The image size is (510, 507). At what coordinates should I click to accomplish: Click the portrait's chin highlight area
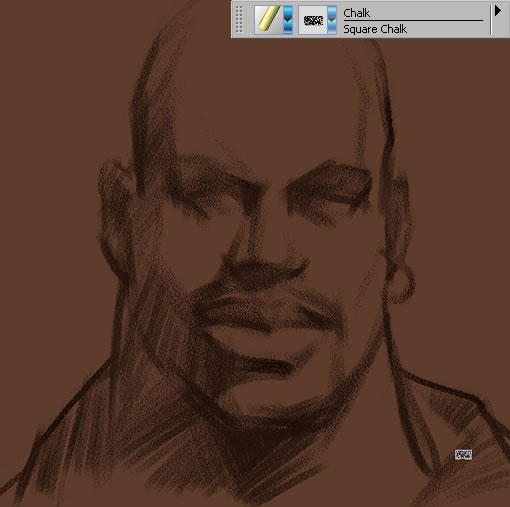tap(263, 397)
